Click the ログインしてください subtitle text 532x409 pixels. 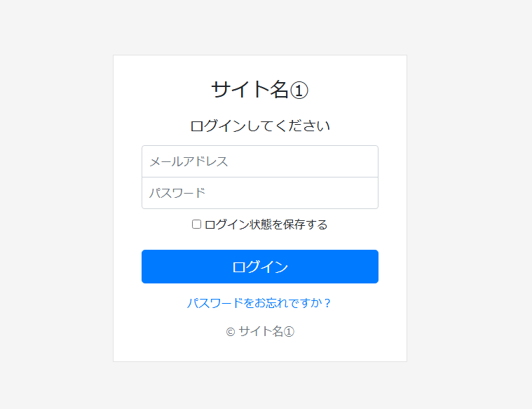coord(259,126)
